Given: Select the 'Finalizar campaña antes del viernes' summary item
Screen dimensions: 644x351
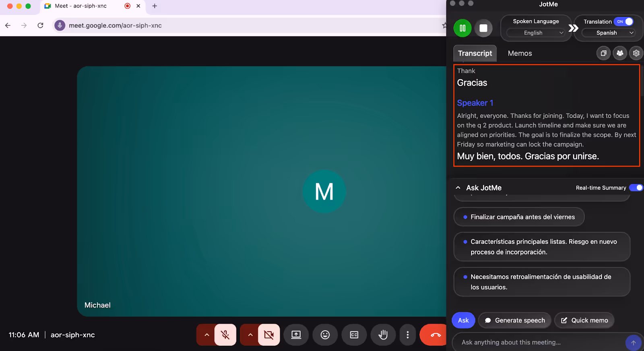Looking at the screenshot, I should tap(519, 217).
